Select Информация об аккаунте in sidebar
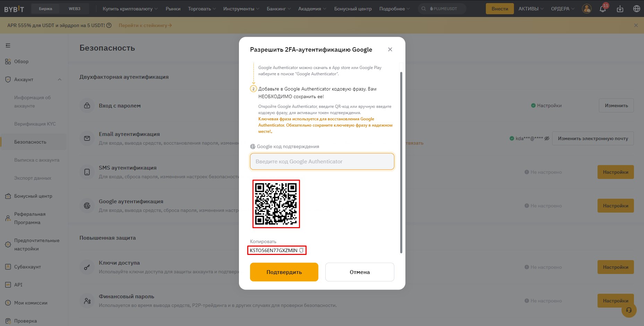This screenshot has height=326, width=644. coord(33,102)
